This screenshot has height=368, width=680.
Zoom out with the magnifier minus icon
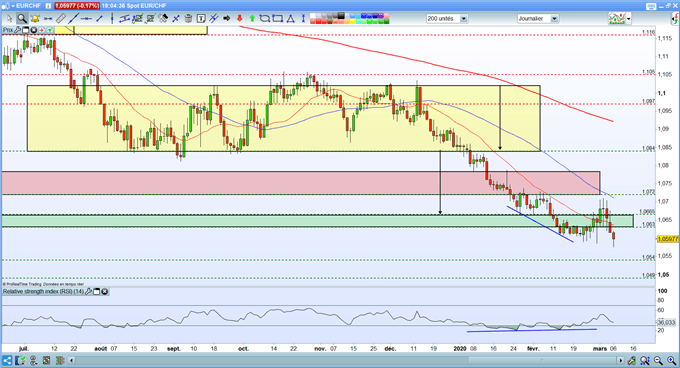pos(658,360)
